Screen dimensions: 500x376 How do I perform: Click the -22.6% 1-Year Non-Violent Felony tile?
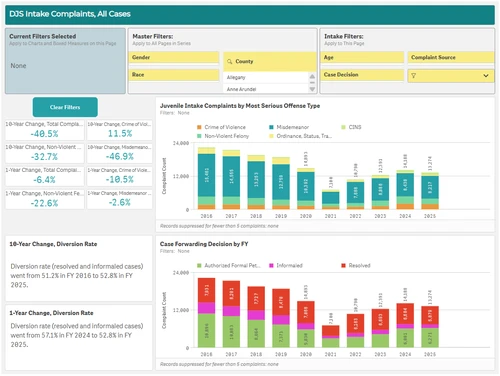44,199
